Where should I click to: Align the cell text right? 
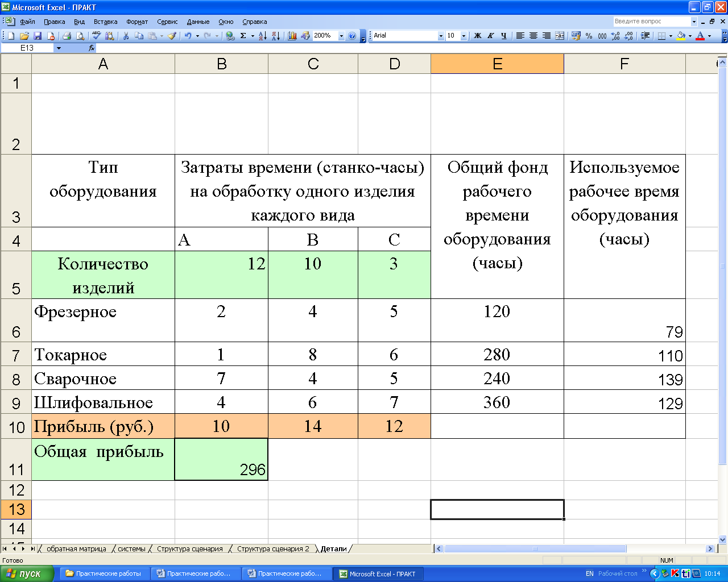[546, 36]
